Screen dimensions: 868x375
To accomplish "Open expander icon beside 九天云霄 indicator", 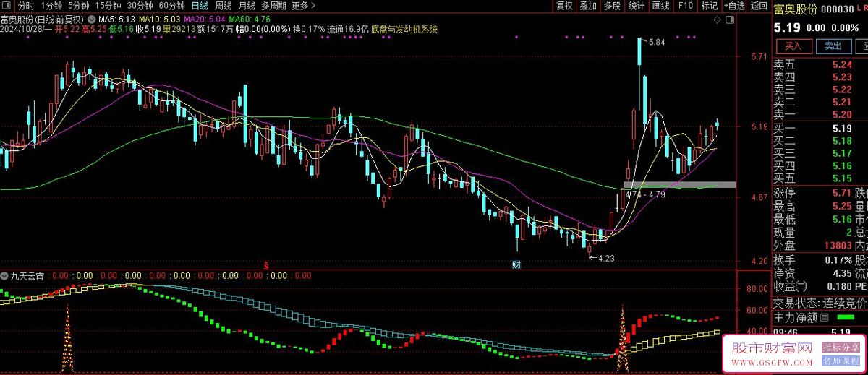I will coord(5,276).
